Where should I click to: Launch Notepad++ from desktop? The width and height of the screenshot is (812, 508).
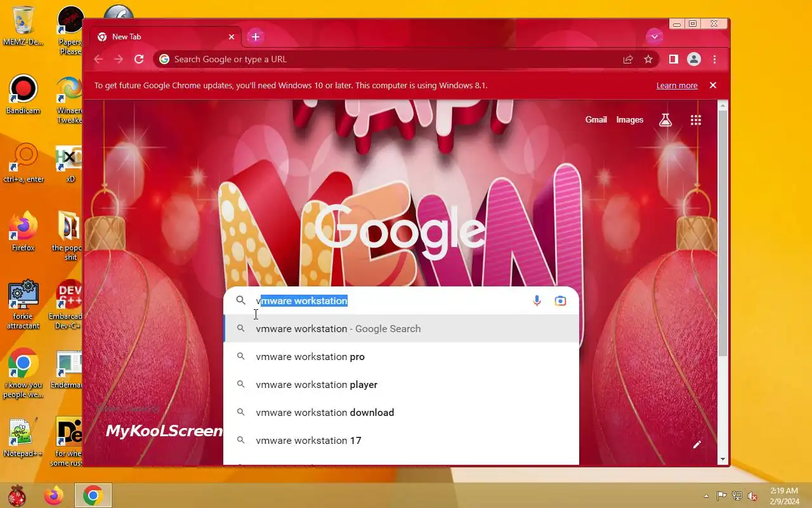[x=23, y=438]
